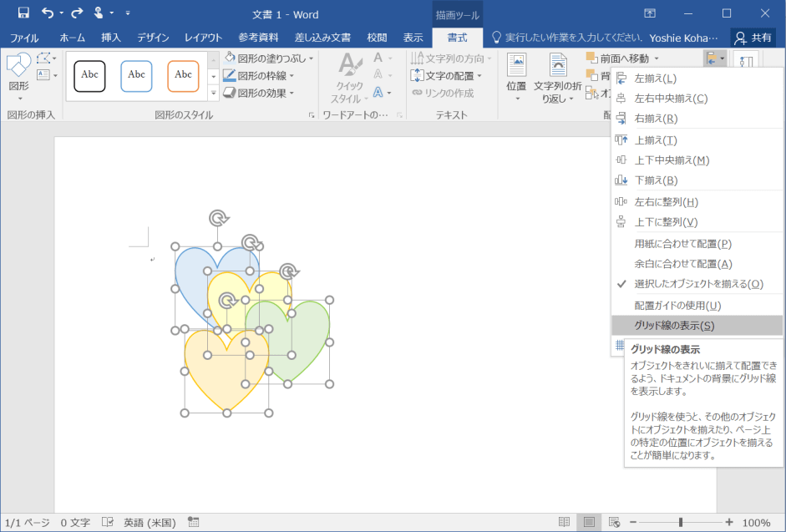Open クイックスタイル WordArt gallery
Viewport: 786px width, 532px height.
coord(349,78)
